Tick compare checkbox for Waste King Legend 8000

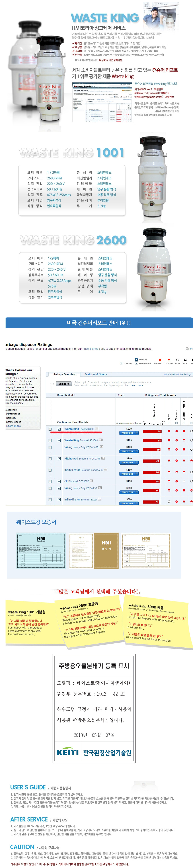coord(50,429)
